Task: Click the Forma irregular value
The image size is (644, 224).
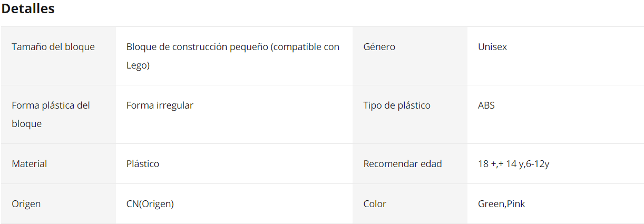Action: [x=160, y=105]
